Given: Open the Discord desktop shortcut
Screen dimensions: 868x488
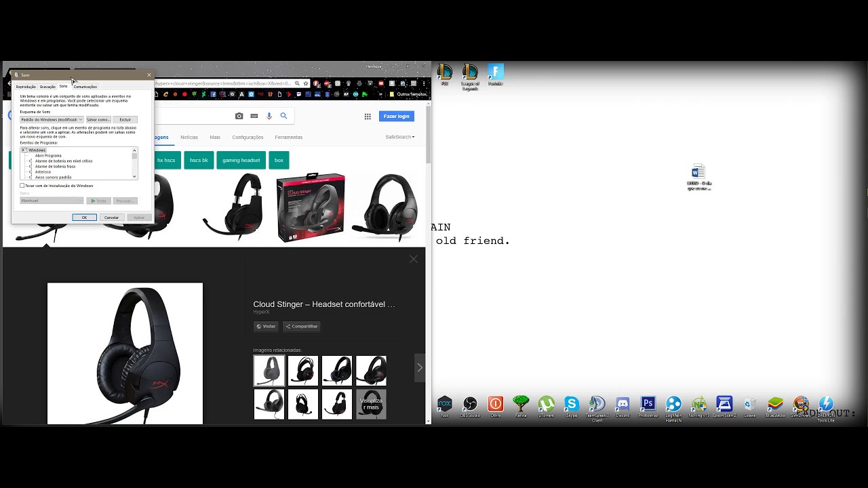Looking at the screenshot, I should (x=623, y=406).
